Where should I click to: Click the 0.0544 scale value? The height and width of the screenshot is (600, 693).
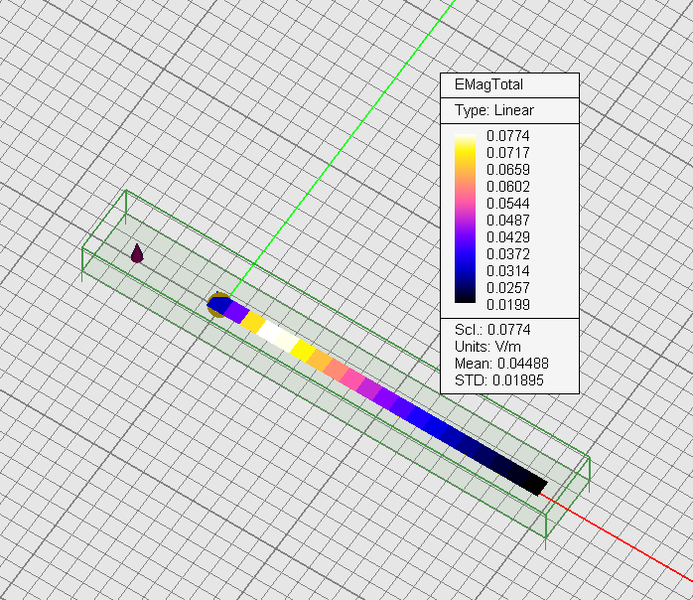tap(508, 203)
